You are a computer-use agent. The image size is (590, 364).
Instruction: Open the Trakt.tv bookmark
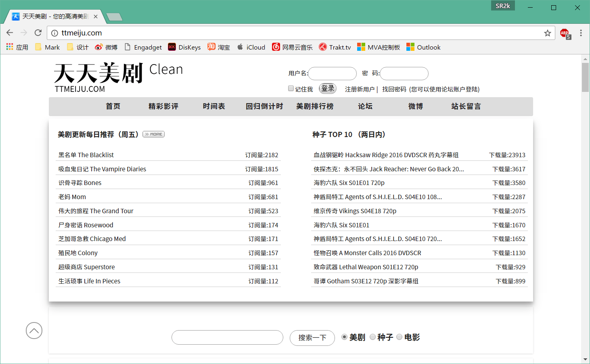coord(335,47)
